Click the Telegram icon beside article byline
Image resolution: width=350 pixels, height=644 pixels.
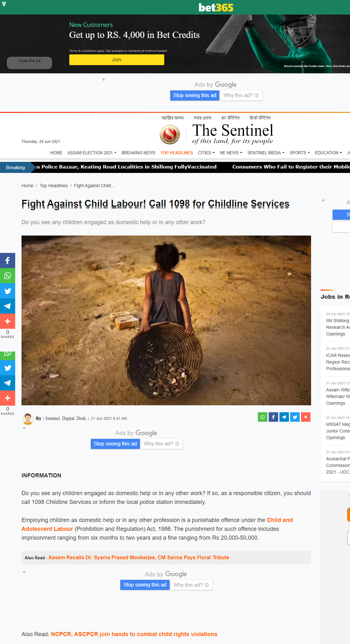coord(284,417)
